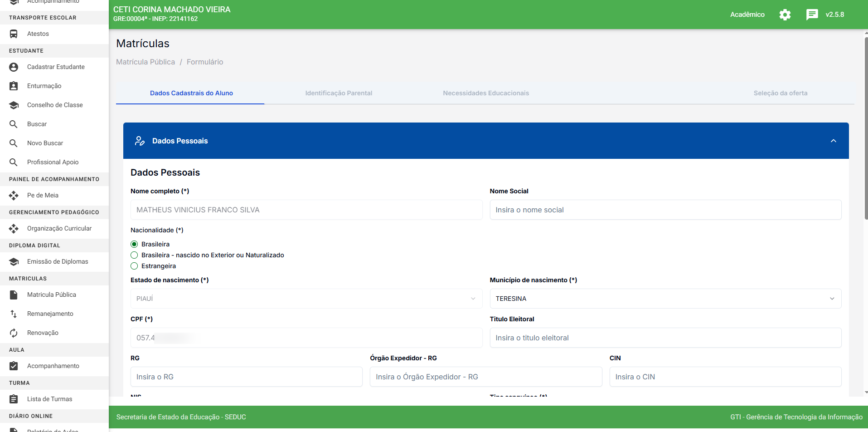Click the Remanejamento swap arrows icon
Viewport: 868px width, 432px height.
click(14, 314)
